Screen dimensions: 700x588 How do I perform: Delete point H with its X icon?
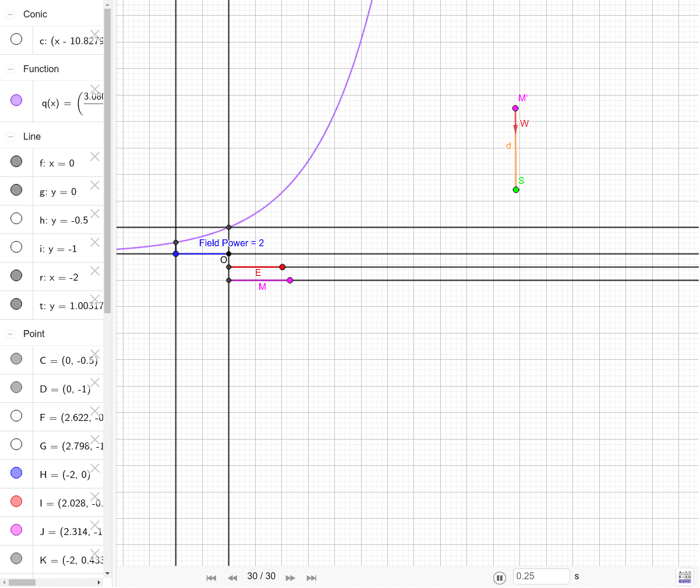click(x=95, y=468)
